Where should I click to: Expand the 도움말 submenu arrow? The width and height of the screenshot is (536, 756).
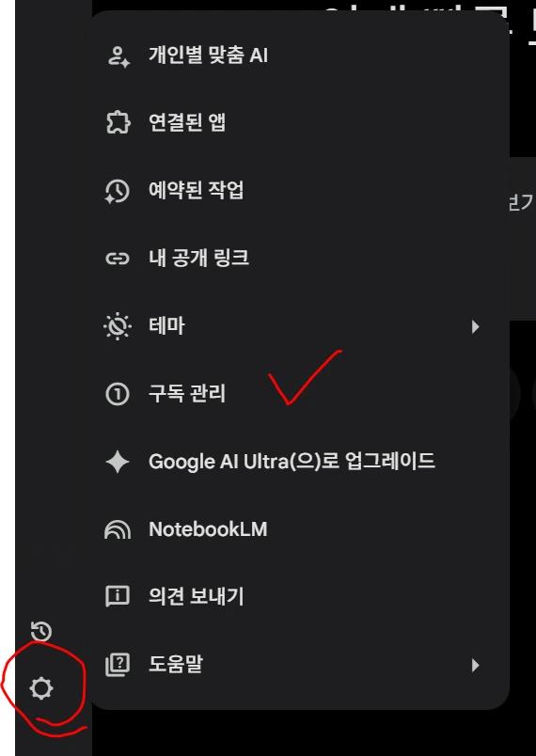[476, 666]
